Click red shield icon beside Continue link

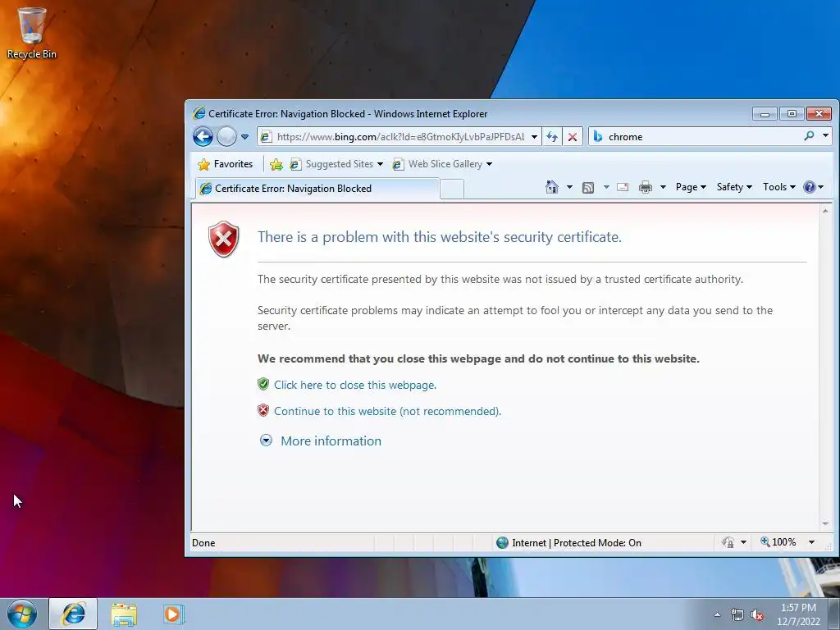tap(263, 410)
